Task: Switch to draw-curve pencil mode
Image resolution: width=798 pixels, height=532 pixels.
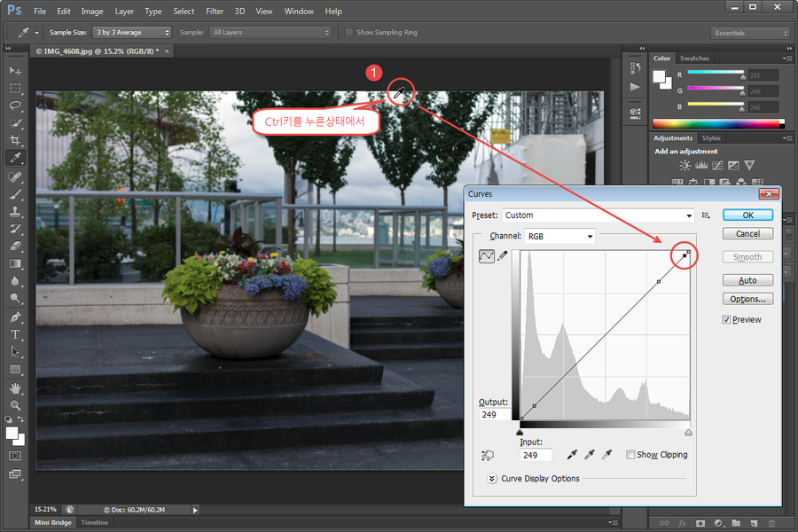Action: pos(503,255)
